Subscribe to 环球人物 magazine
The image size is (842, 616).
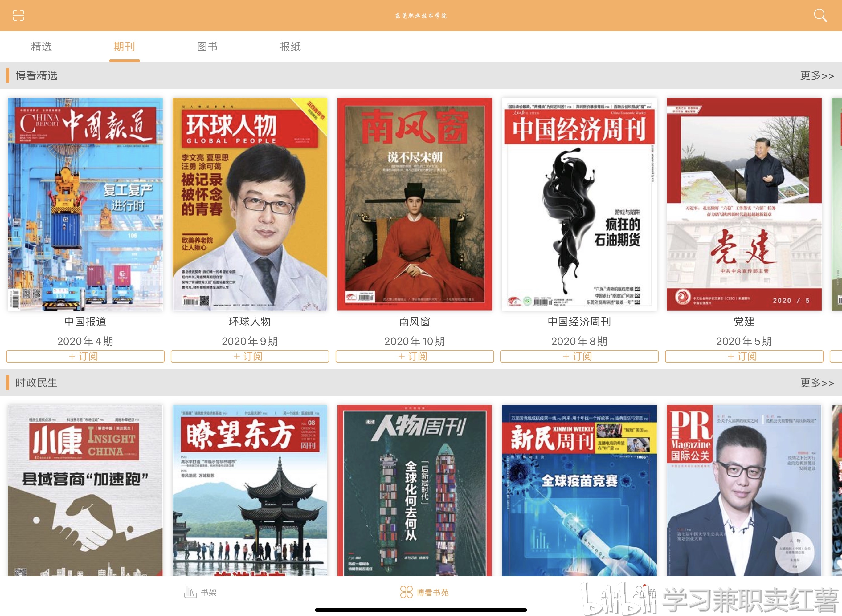pos(250,356)
